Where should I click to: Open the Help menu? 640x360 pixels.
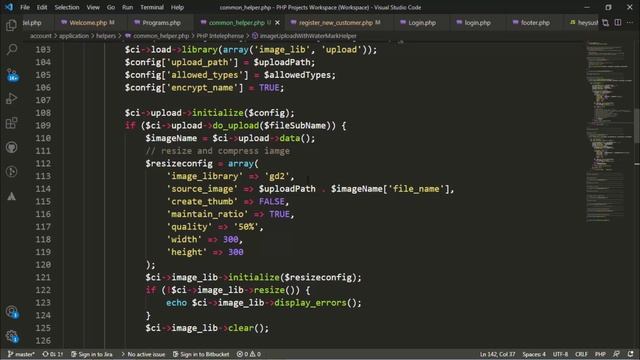pyautogui.click(x=177, y=7)
